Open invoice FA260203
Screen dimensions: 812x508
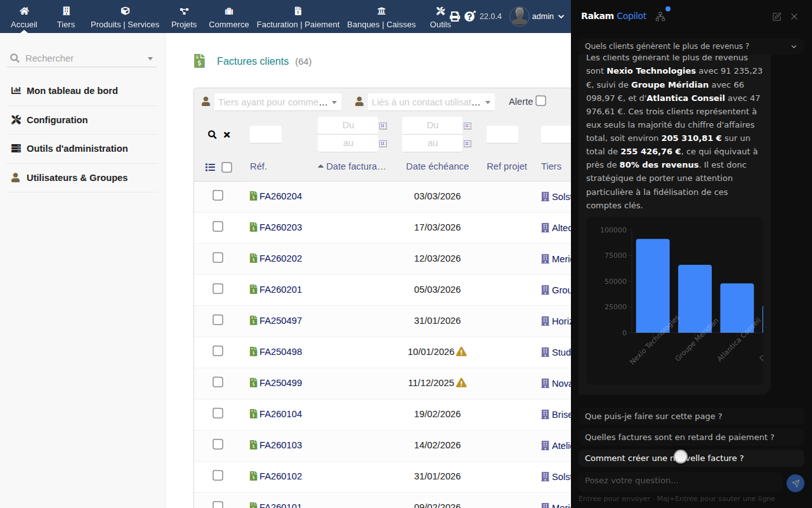(280, 227)
